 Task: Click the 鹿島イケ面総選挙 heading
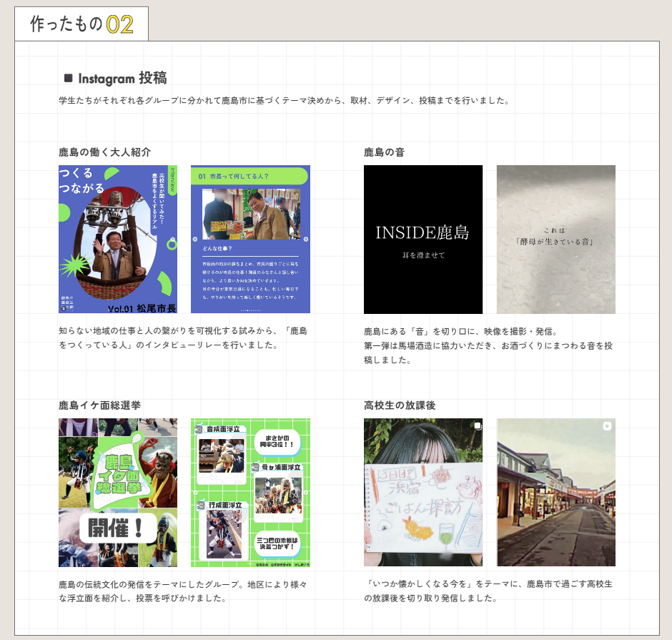coord(99,405)
